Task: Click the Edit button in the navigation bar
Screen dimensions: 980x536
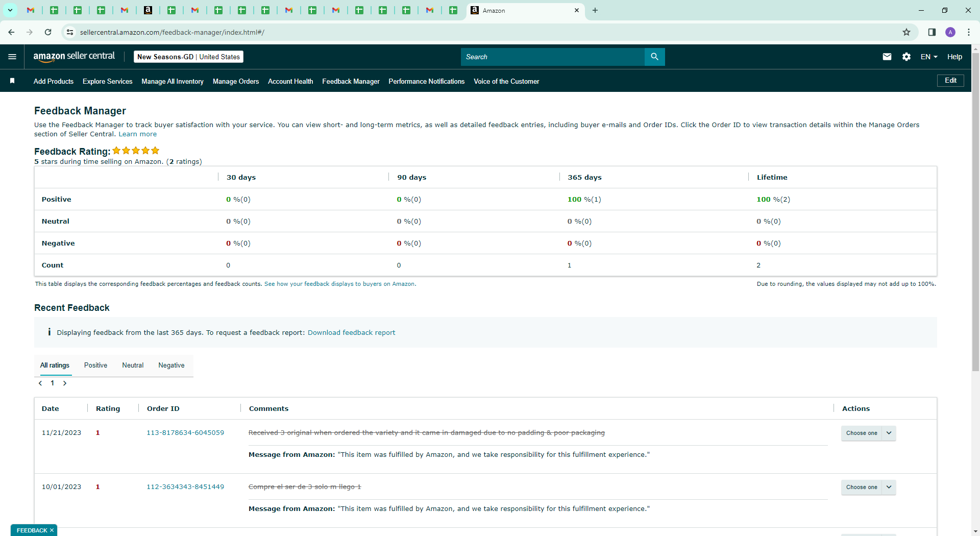Action: (950, 81)
